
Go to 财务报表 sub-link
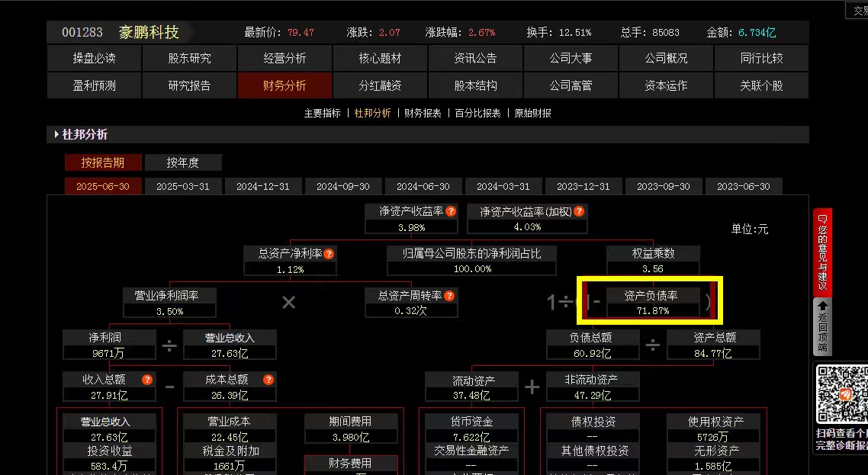point(423,113)
